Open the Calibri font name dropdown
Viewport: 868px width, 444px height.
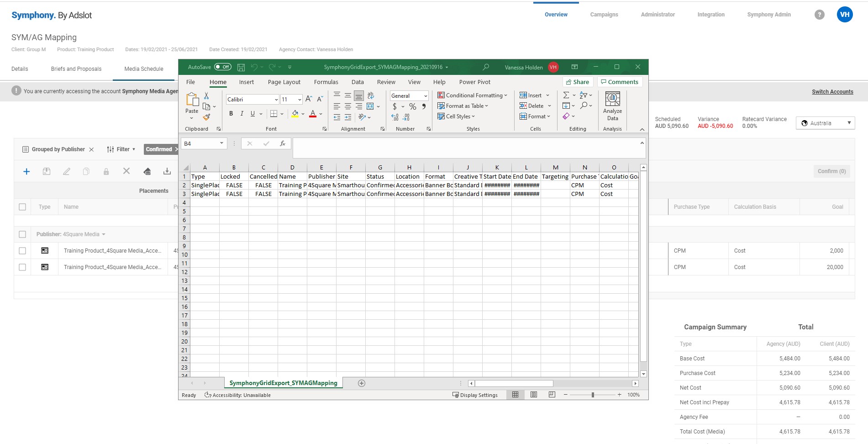click(x=276, y=100)
